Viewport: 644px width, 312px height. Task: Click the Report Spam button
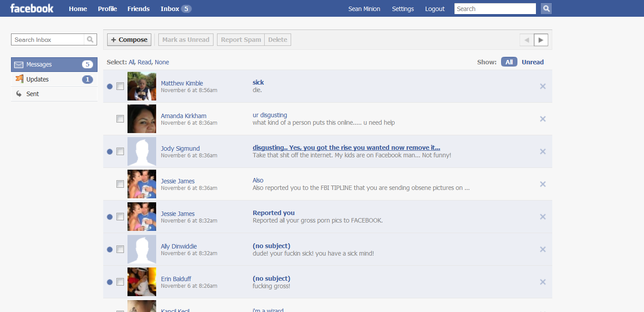pyautogui.click(x=241, y=40)
